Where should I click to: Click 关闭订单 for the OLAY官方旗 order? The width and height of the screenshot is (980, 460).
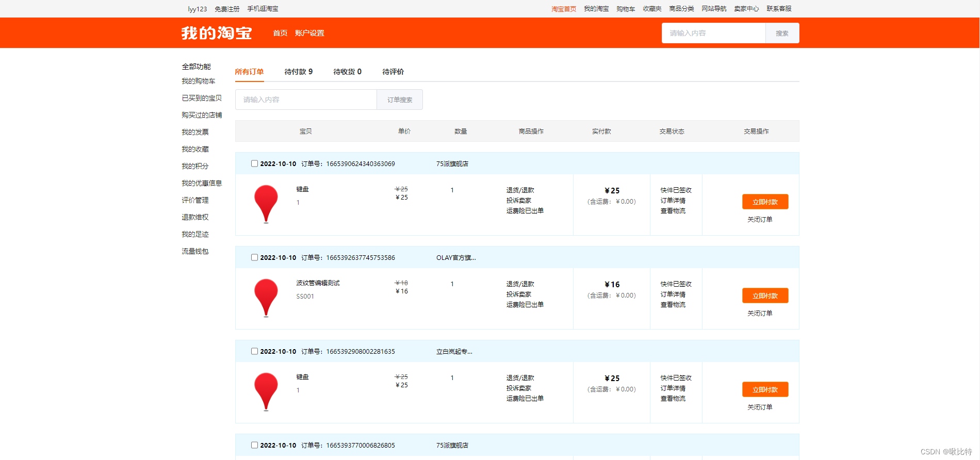760,313
